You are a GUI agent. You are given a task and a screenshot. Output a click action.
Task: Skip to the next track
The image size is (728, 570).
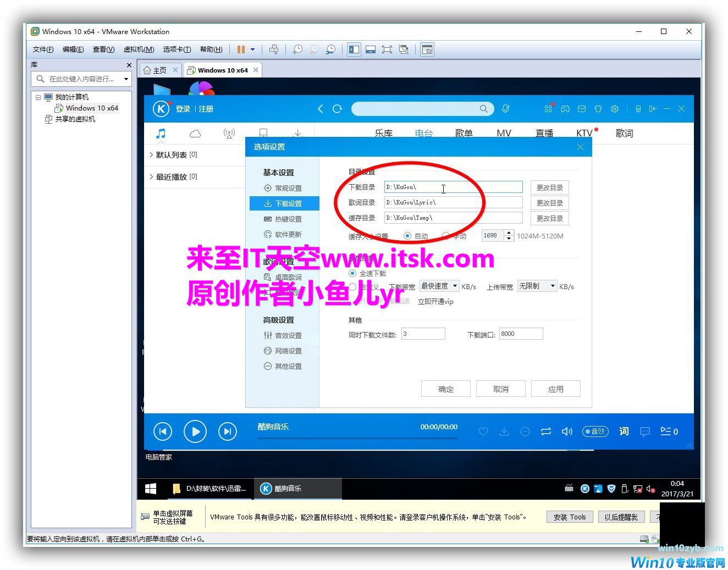click(x=228, y=431)
